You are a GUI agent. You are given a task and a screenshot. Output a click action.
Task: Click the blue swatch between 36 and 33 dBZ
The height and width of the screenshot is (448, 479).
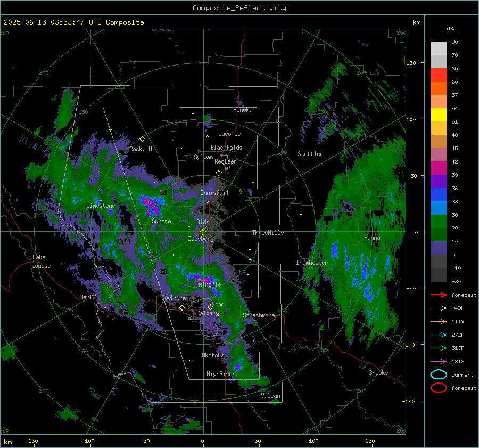(439, 195)
